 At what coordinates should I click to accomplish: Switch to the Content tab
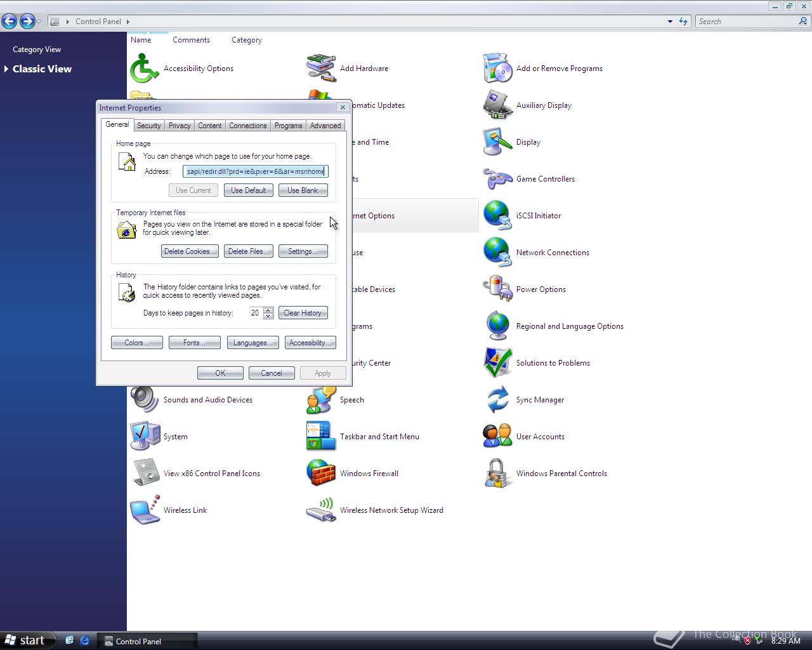[210, 126]
